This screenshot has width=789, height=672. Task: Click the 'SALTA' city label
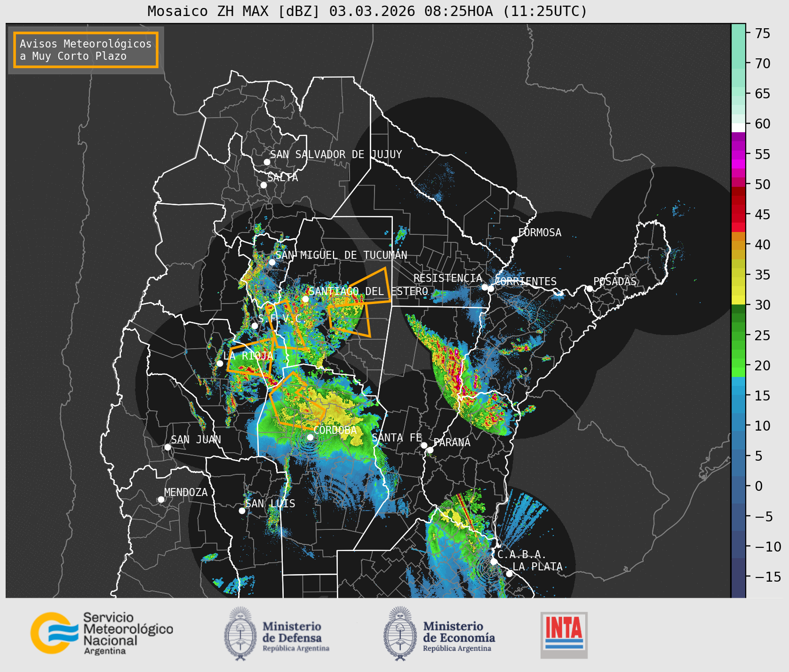click(x=283, y=177)
